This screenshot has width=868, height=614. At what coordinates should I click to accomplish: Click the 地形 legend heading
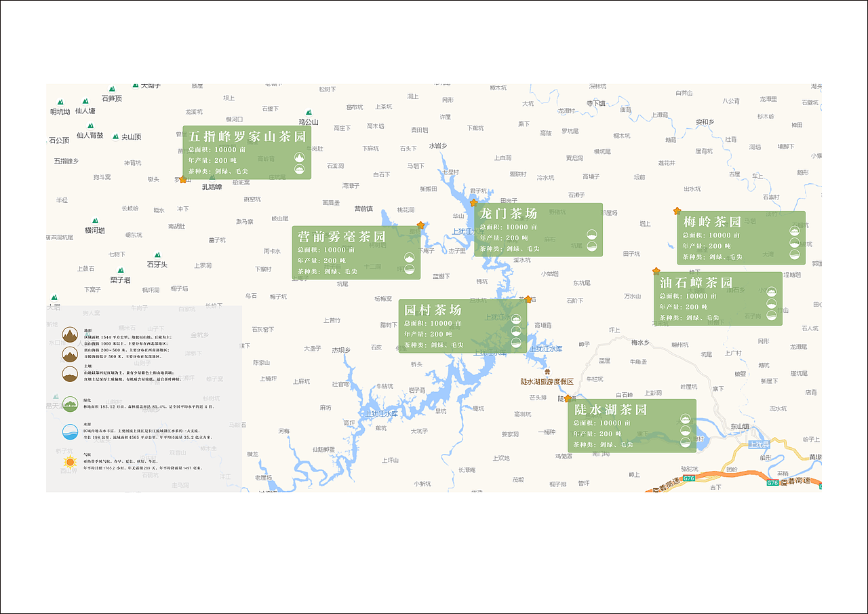point(87,330)
